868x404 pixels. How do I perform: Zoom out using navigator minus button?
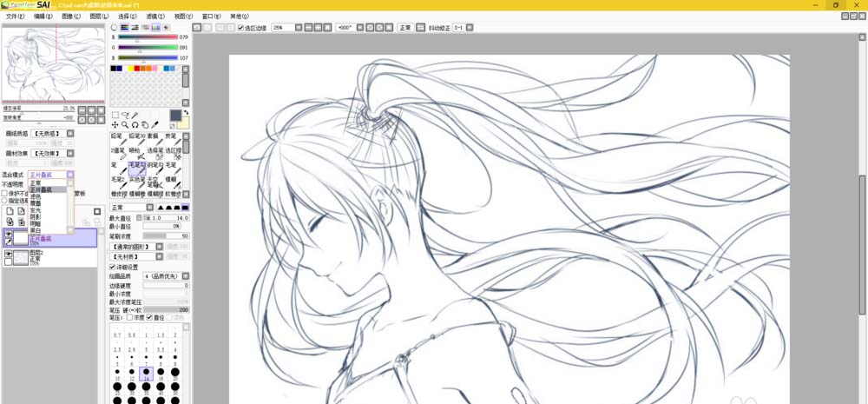pyautogui.click(x=82, y=109)
